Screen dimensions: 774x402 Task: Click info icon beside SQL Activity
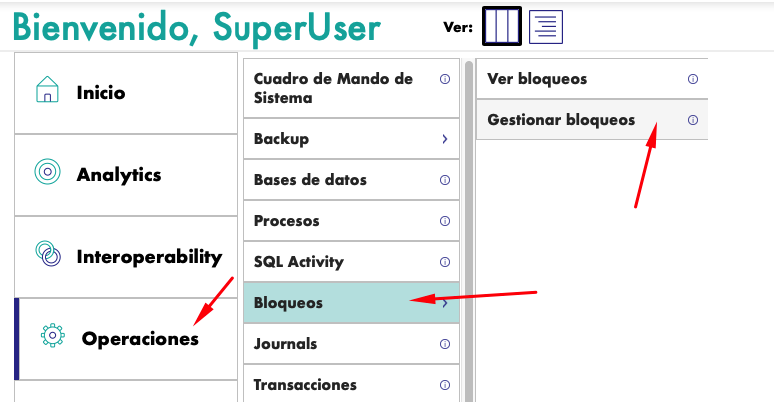point(445,262)
